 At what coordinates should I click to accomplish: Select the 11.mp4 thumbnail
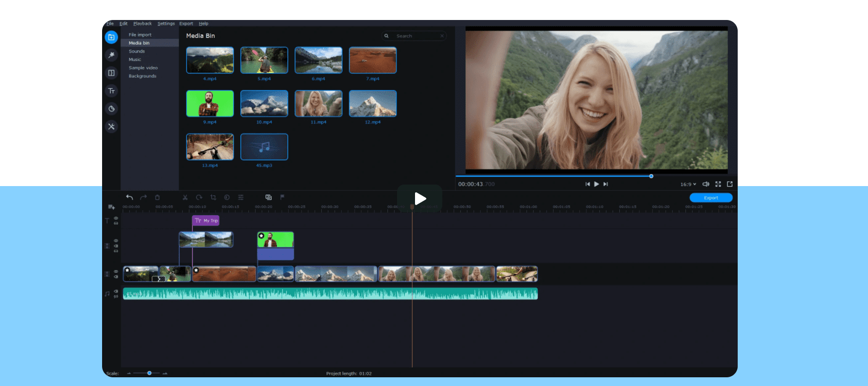click(x=319, y=104)
